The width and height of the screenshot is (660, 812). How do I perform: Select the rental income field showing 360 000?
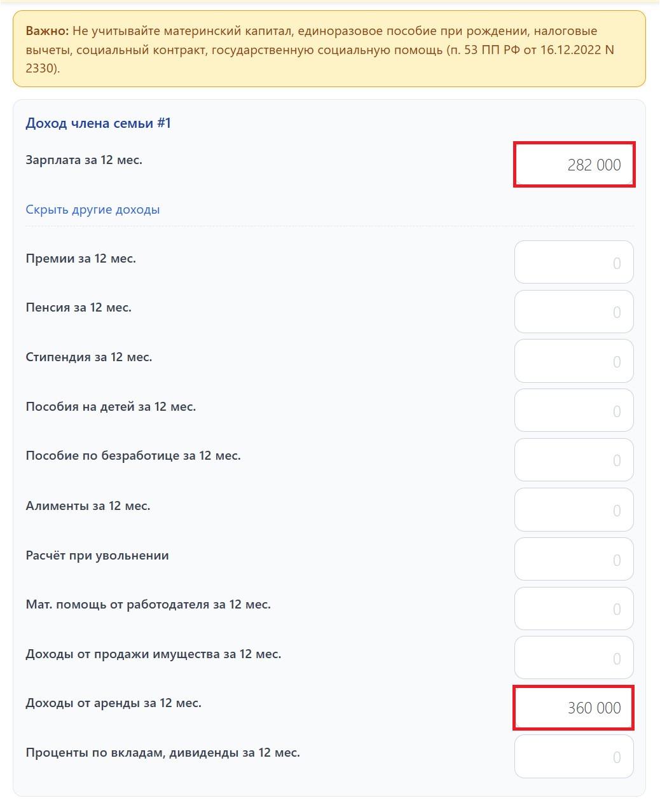(574, 708)
